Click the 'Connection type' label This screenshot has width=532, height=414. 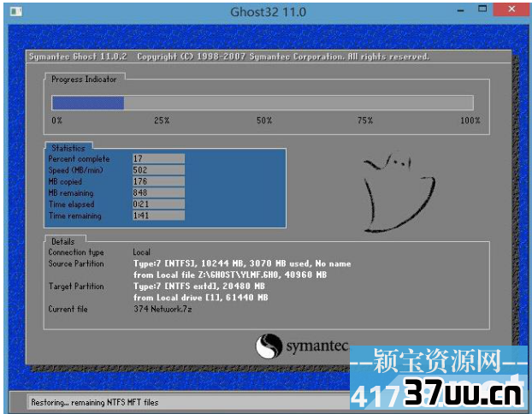click(x=76, y=252)
